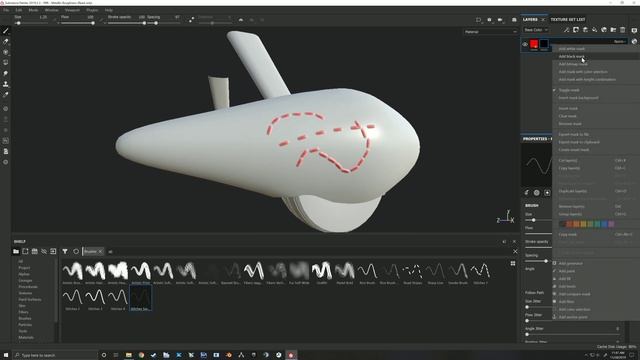Image resolution: width=640 pixels, height=360 pixels.
Task: Select the Eraser tool in left toolbar
Action: (x=6, y=41)
